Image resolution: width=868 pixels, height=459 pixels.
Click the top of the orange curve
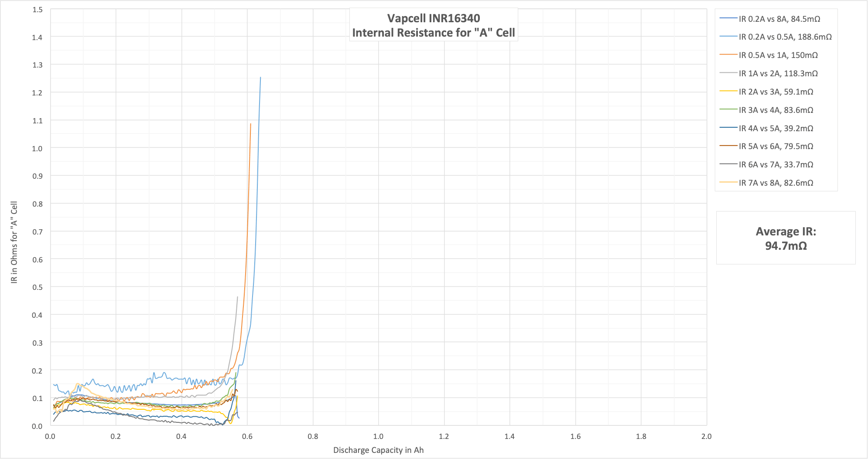(250, 124)
